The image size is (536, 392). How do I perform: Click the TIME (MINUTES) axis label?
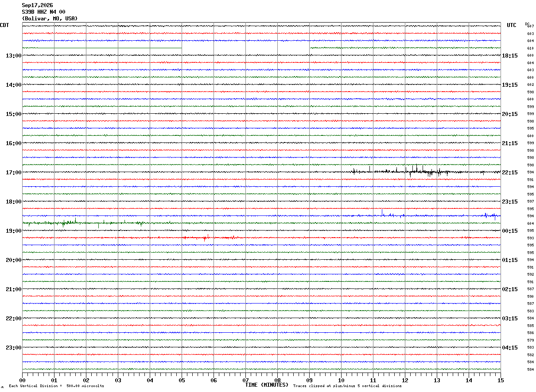(267, 385)
